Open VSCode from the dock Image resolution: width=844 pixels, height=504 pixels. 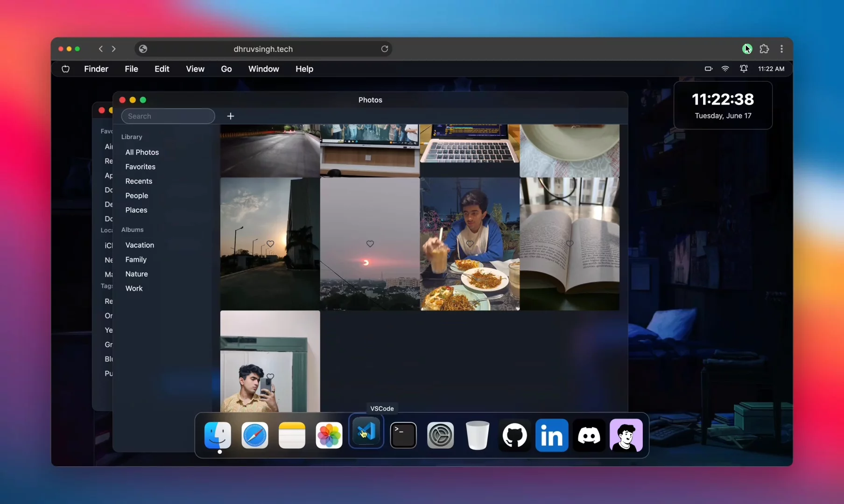point(366,435)
